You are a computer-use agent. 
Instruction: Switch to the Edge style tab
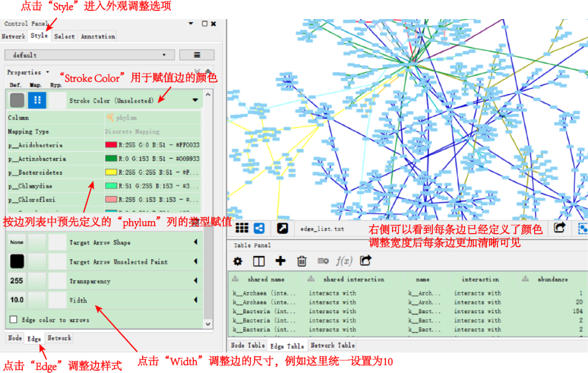pos(34,339)
